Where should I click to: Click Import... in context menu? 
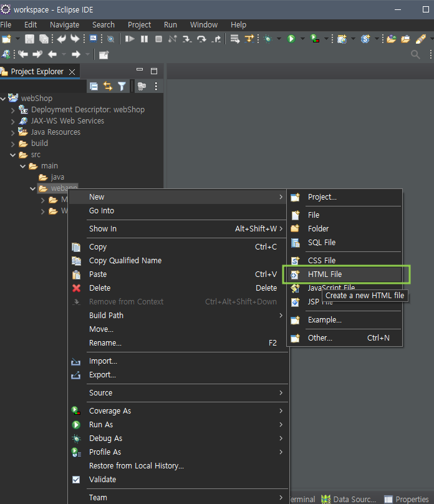tap(178, 361)
